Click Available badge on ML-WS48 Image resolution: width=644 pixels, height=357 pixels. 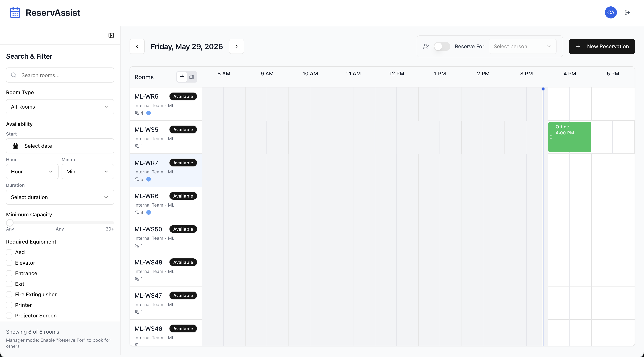(183, 262)
